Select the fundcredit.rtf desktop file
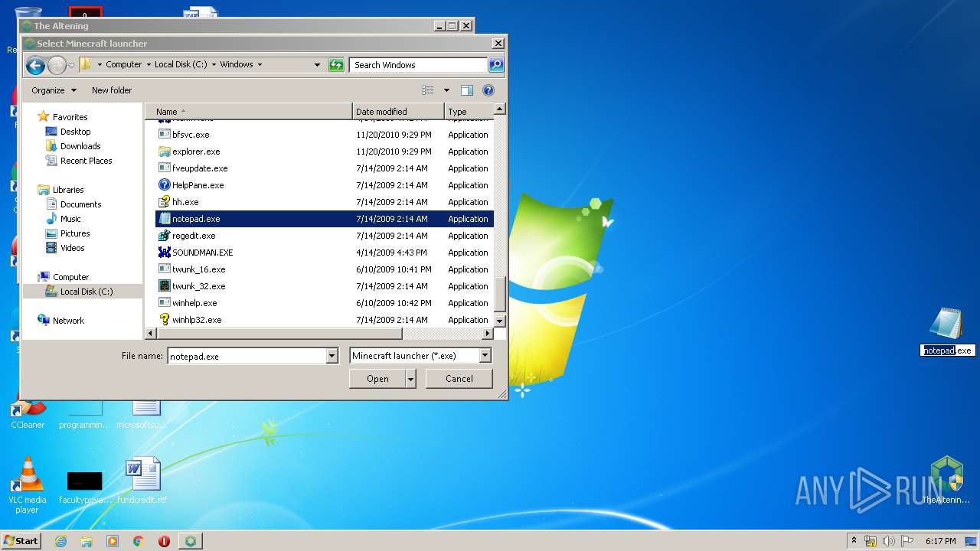The height and width of the screenshot is (551, 980). pyautogui.click(x=142, y=481)
